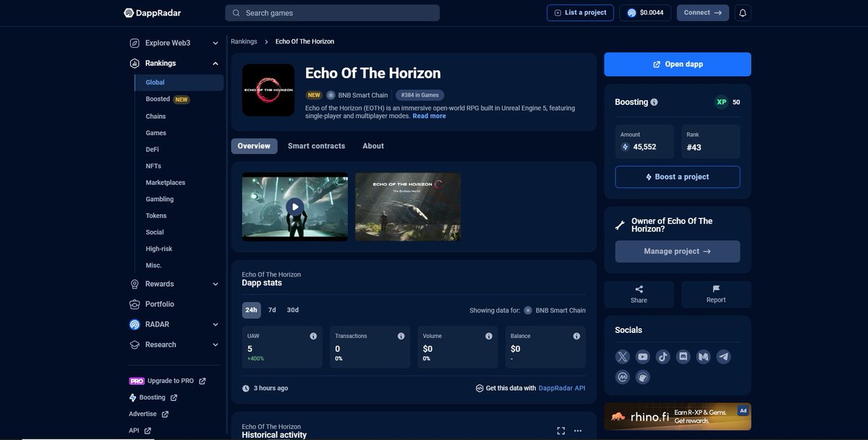Open the Telegram social link
Screen dimensions: 868x440
pos(724,356)
